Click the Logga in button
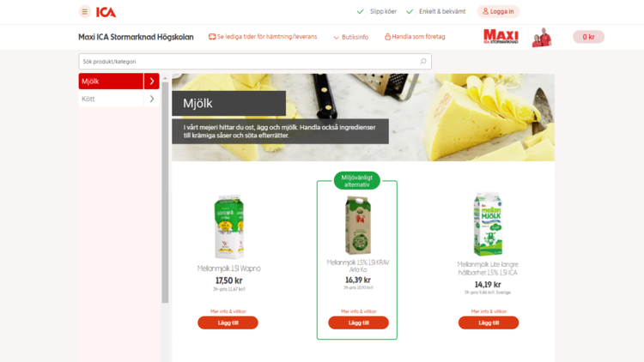This screenshot has width=644, height=362. pos(498,11)
